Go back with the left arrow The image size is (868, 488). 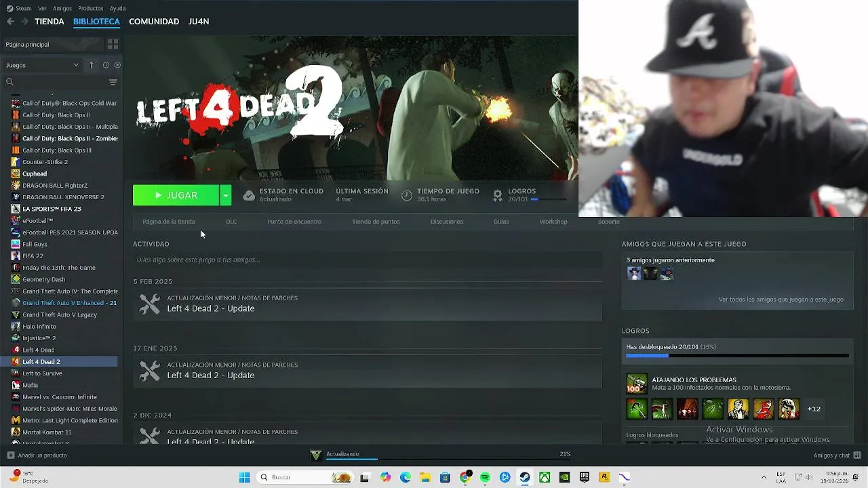click(x=10, y=22)
